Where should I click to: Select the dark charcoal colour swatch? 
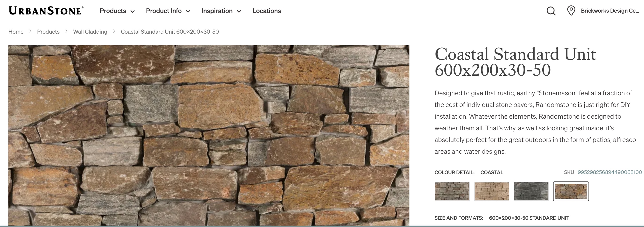(x=531, y=191)
